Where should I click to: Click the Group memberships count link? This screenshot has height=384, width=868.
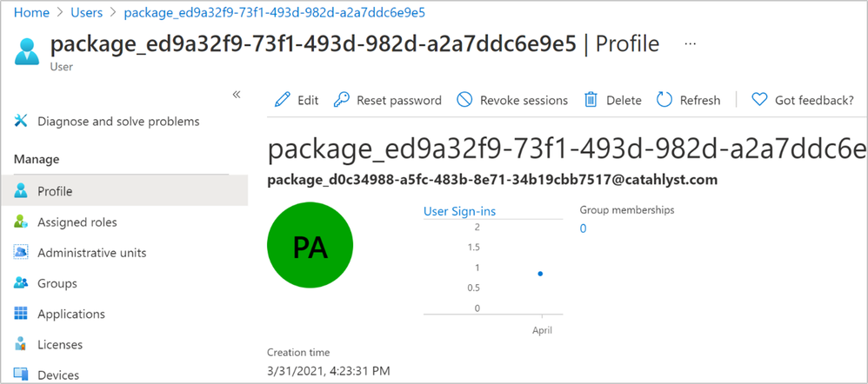(583, 228)
